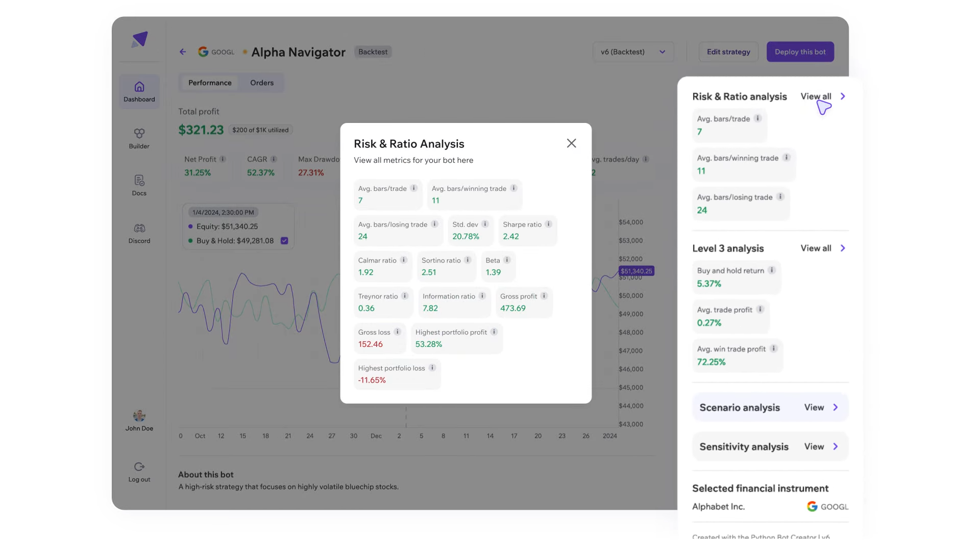Close the Risk & Ratio Analysis dialog
Image resolution: width=980 pixels, height=551 pixels.
pos(571,143)
